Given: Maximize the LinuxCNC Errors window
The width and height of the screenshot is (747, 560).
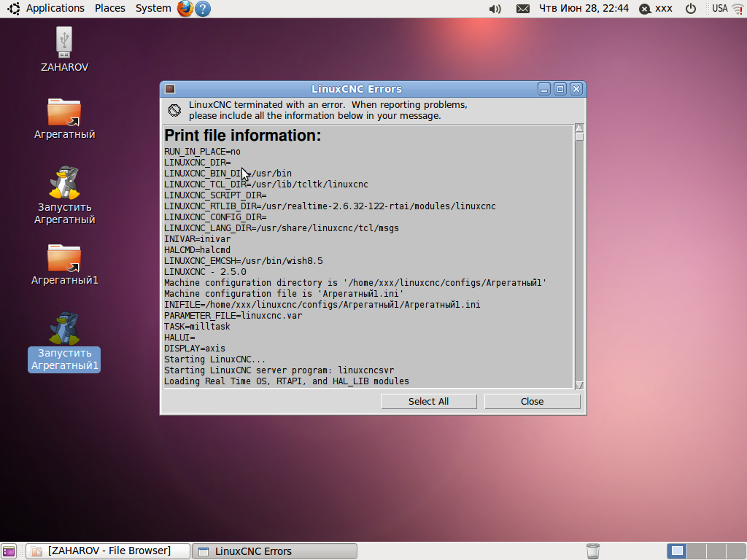Looking at the screenshot, I should click(x=560, y=89).
